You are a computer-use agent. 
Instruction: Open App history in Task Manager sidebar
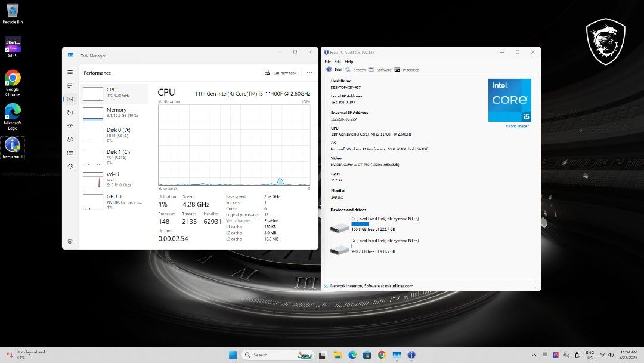coord(70,113)
